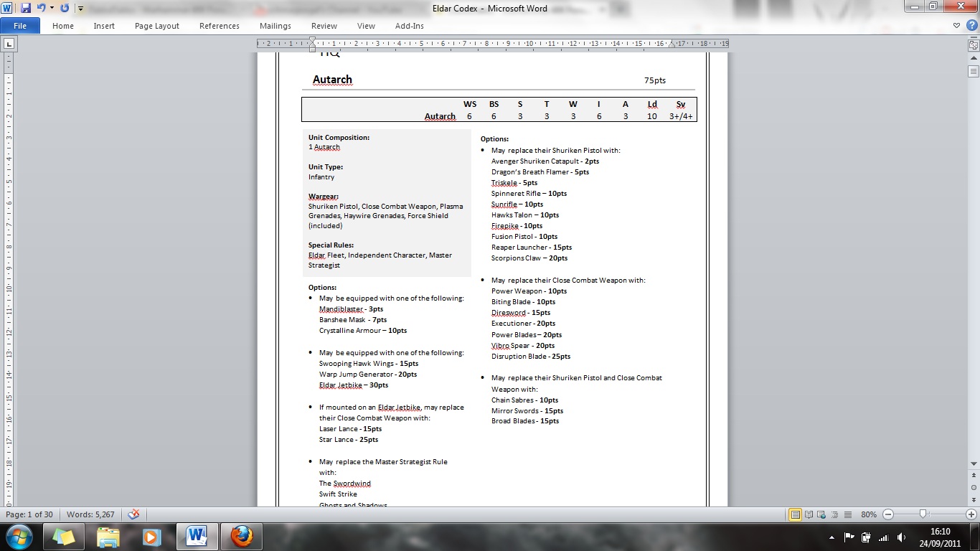Click the 80% zoom level button
This screenshot has width=980, height=551.
coord(869,514)
